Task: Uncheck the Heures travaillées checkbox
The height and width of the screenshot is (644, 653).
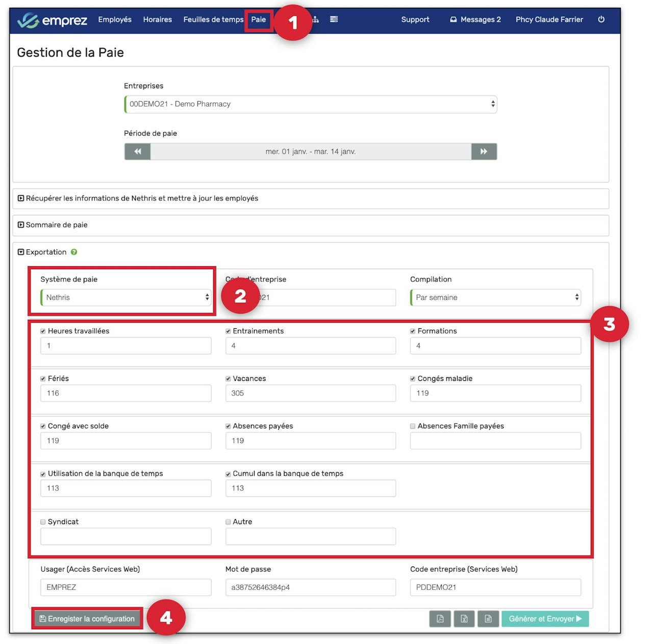Action: coord(43,331)
